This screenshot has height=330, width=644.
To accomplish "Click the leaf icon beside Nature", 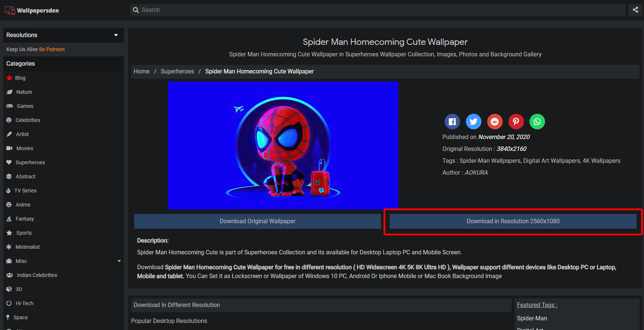I will 9,92.
